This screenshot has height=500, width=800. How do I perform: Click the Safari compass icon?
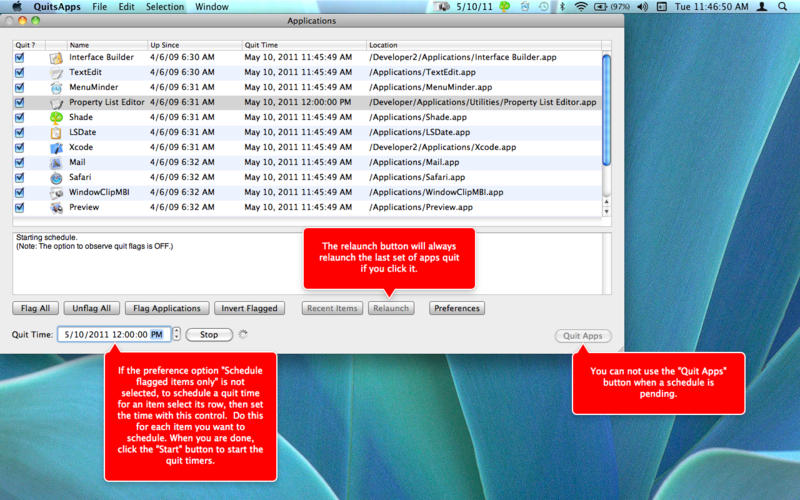pos(56,178)
